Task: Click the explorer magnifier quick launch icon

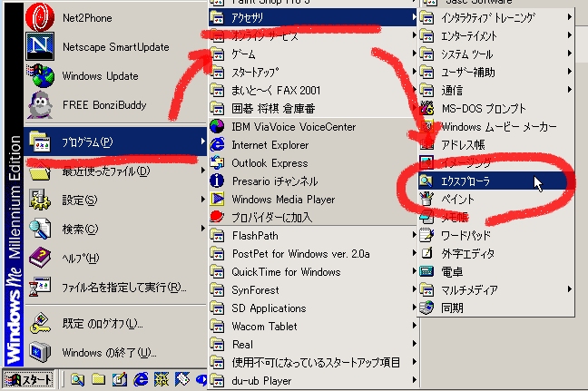Action: tap(77, 380)
